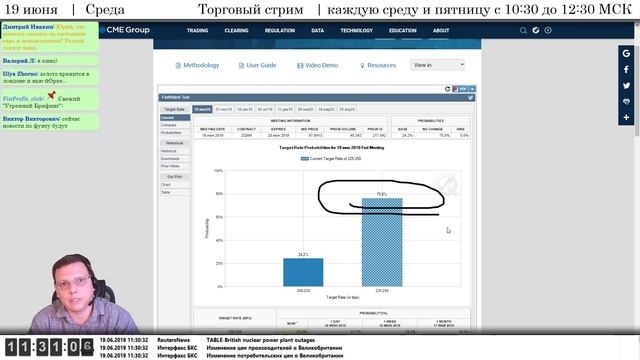
Task: Click ReutersNews 'British nuclear power plant outages' headline
Action: click(x=260, y=340)
